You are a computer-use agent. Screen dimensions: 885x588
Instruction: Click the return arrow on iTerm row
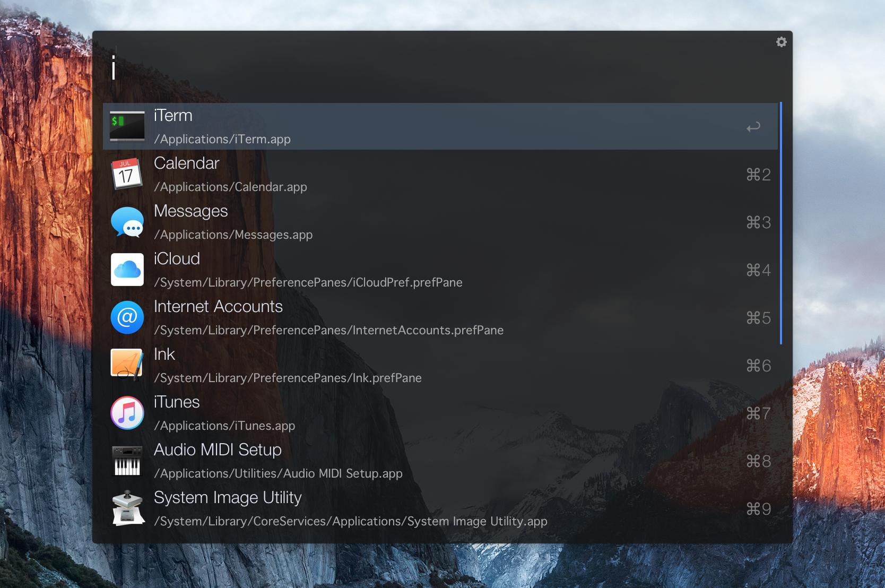(x=753, y=127)
